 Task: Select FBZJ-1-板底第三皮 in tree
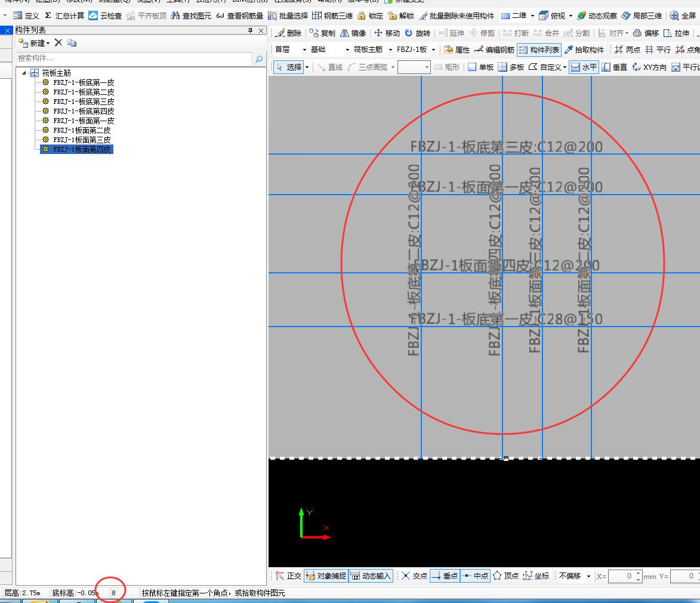[84, 101]
